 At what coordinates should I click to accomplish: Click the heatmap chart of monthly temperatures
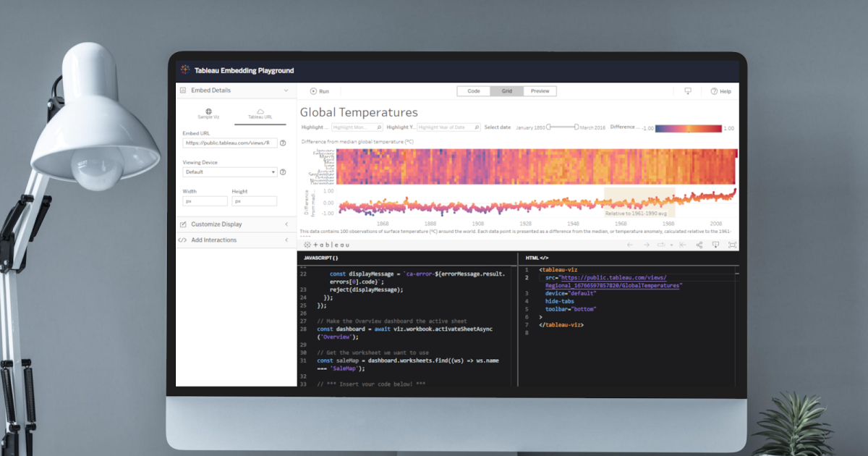pos(537,166)
